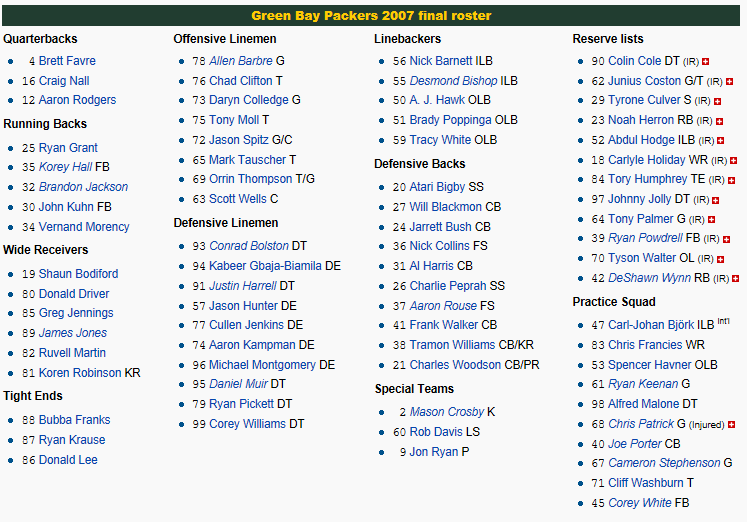Click the Defensive Linemen heading
Image resolution: width=747 pixels, height=522 pixels.
pyautogui.click(x=226, y=223)
